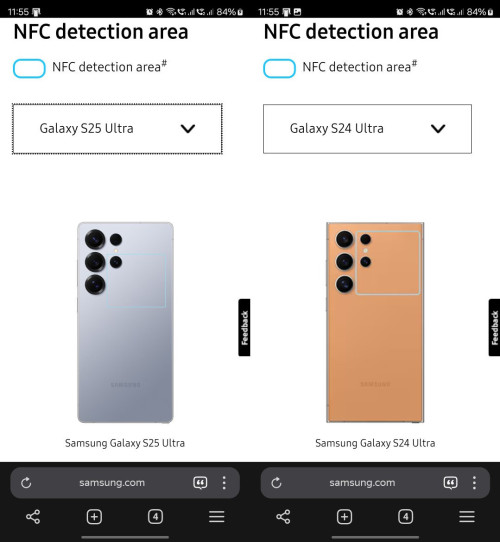500x542 pixels.
Task: Tap the samsung.com address in the left browser
Action: point(112,483)
